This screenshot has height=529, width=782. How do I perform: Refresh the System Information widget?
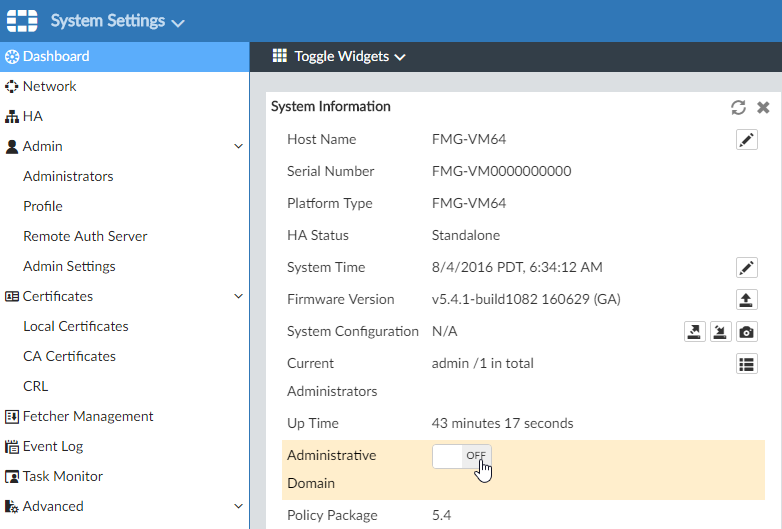(738, 107)
